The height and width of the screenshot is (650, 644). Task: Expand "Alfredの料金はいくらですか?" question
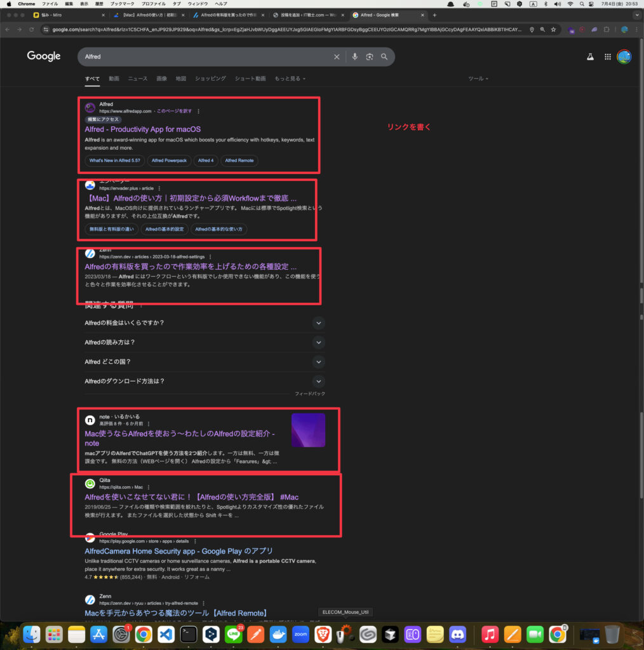(319, 323)
